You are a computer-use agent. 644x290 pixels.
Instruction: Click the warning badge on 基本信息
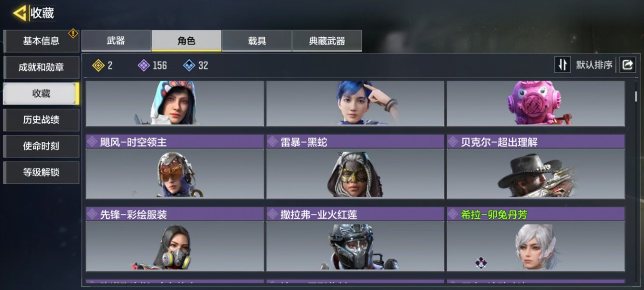(73, 33)
